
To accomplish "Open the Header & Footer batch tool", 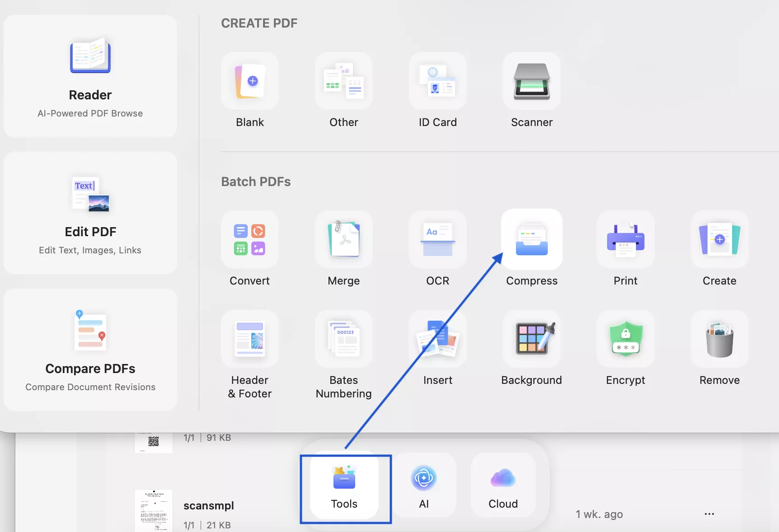I will [250, 339].
